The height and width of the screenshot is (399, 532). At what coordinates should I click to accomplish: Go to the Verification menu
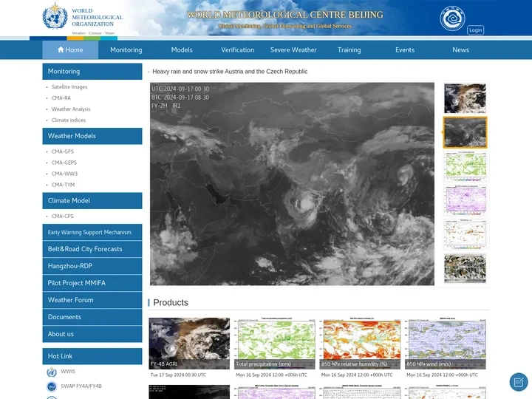[237, 50]
